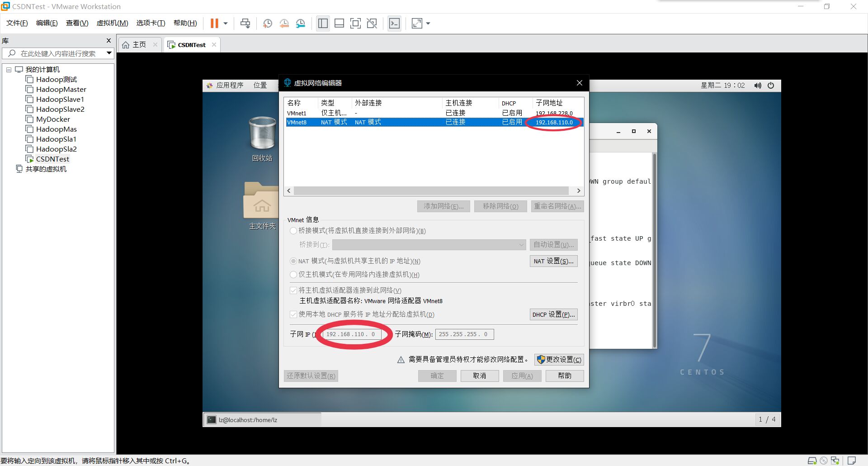Select the VMnet8 NAT row
868x466 pixels.
(x=434, y=122)
